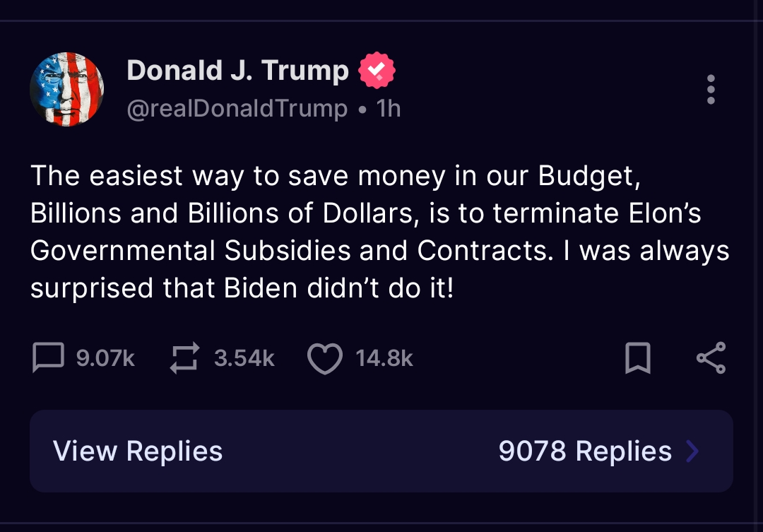
Task: Click the @realDonaldTrump handle
Action: [237, 109]
